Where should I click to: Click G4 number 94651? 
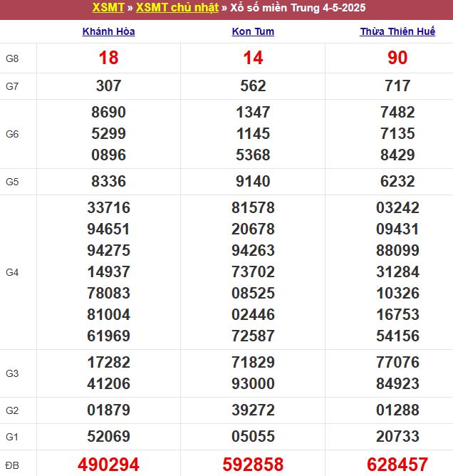(x=109, y=229)
